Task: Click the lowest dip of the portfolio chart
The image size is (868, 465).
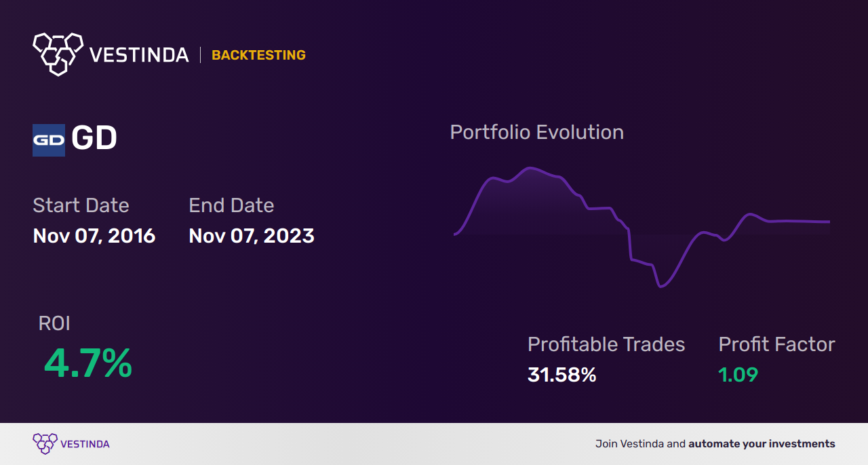Action: (x=661, y=287)
